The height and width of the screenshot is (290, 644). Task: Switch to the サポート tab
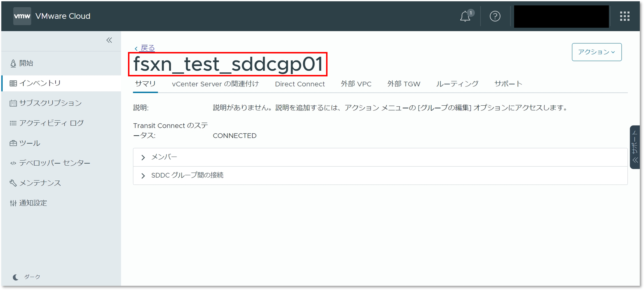click(x=508, y=84)
